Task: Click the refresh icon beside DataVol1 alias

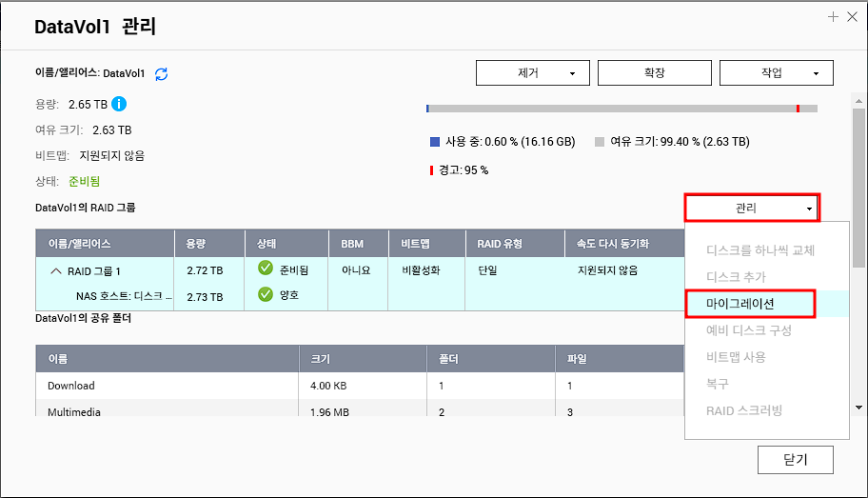Action: pyautogui.click(x=161, y=73)
